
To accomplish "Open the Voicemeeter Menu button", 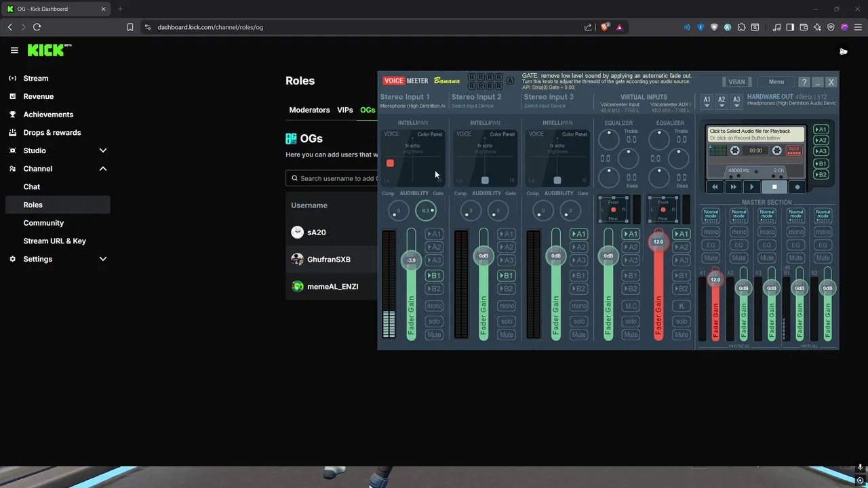I will (x=776, y=82).
